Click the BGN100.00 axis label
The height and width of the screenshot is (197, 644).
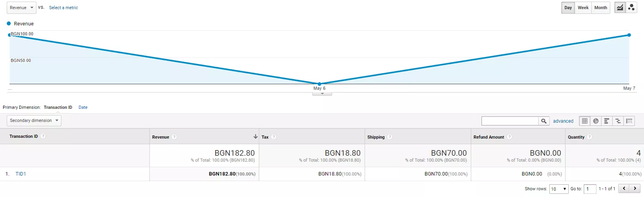point(22,34)
